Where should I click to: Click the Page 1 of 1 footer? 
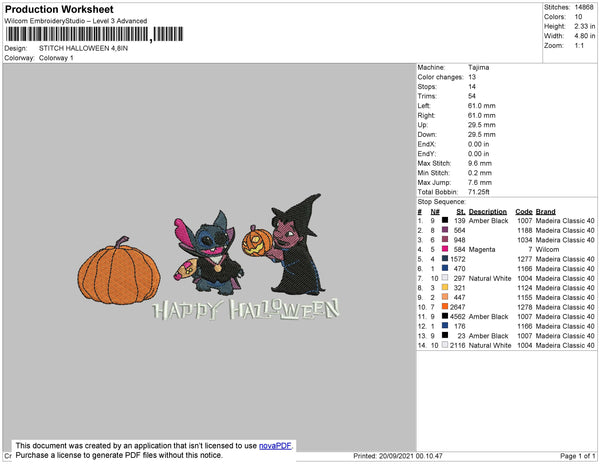[577, 456]
